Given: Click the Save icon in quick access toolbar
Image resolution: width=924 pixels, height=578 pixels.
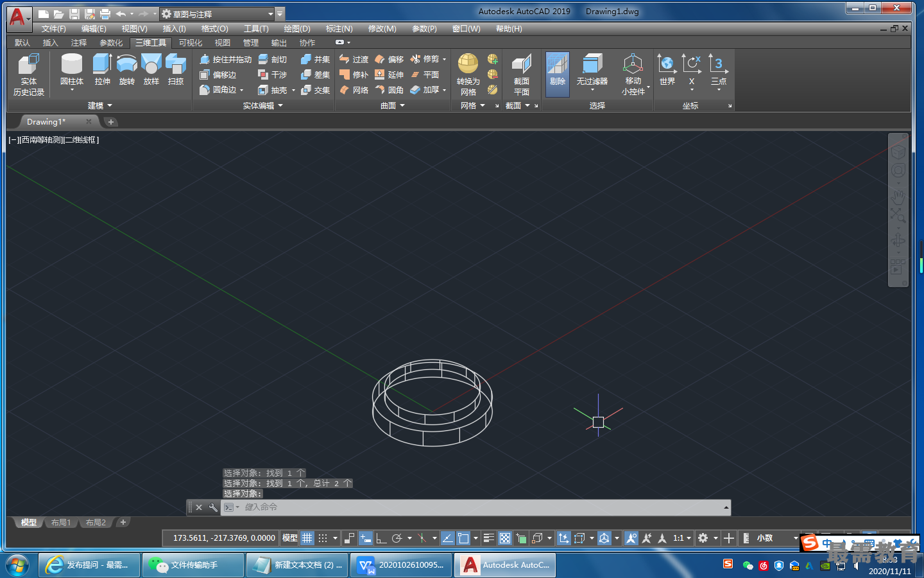Looking at the screenshot, I should (74, 13).
